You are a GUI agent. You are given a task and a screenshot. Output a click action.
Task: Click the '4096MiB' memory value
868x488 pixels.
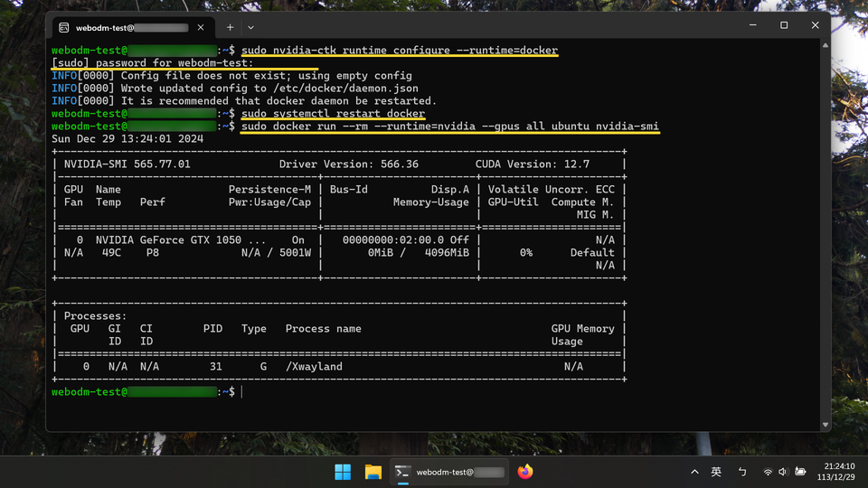447,253
